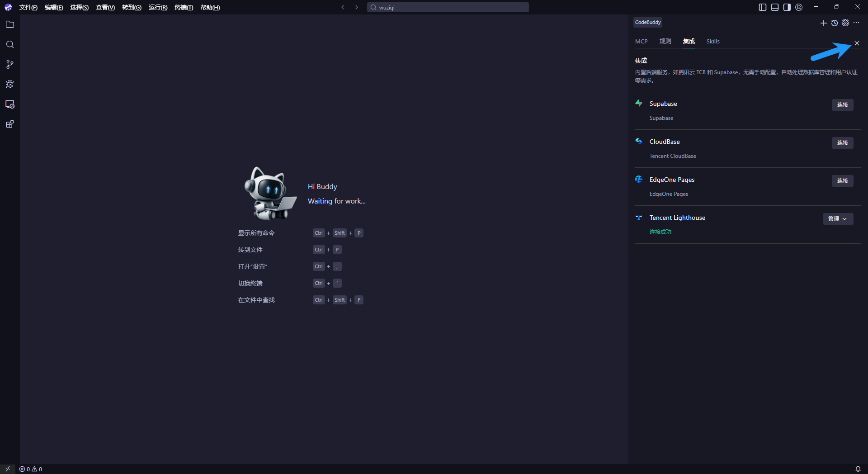868x474 pixels.
Task: Click 连接 button for Supabase
Action: tap(842, 105)
